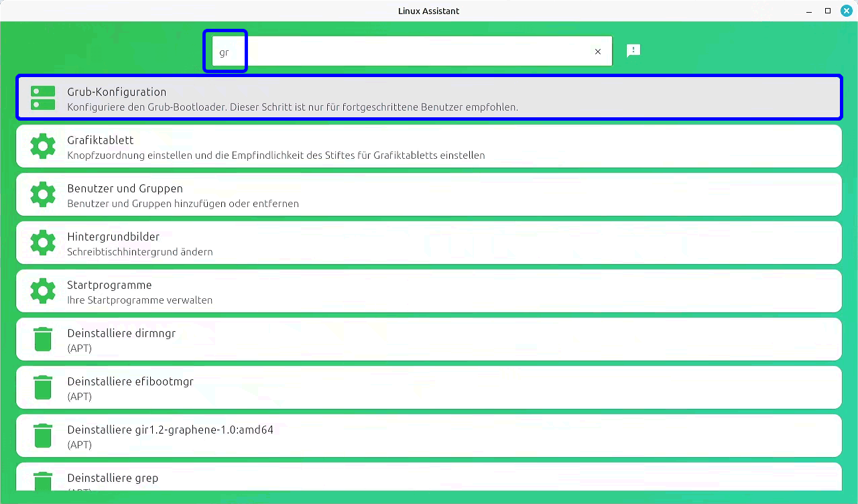Click the gear icon beside Startprogramme
This screenshot has height=504, width=858.
click(x=43, y=291)
